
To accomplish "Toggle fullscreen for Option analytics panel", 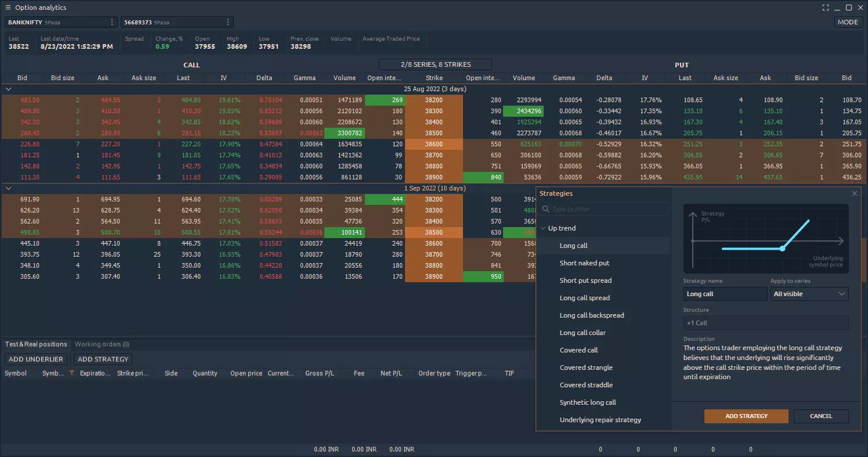I will [x=826, y=8].
